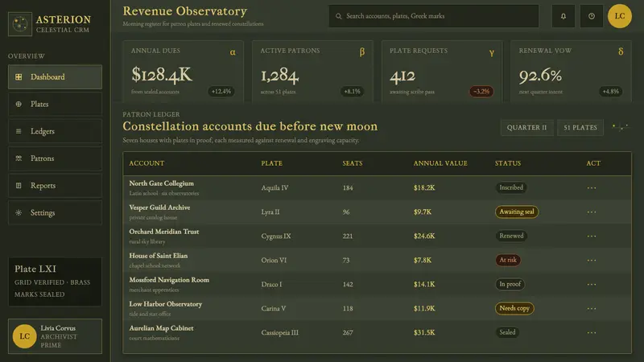The width and height of the screenshot is (644, 362).
Task: Click the Inscribed status pill
Action: [511, 187]
